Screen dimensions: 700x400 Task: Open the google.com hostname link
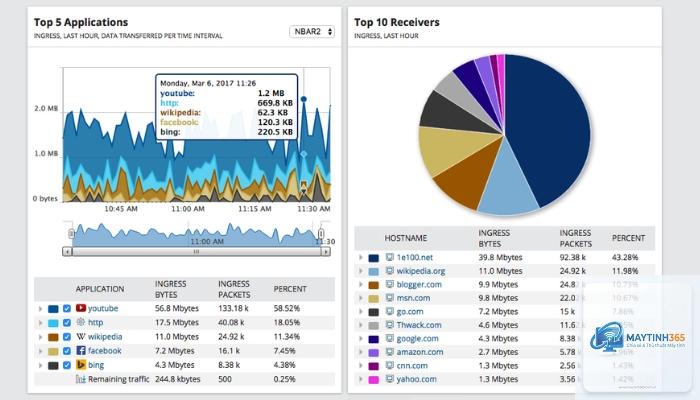point(417,338)
